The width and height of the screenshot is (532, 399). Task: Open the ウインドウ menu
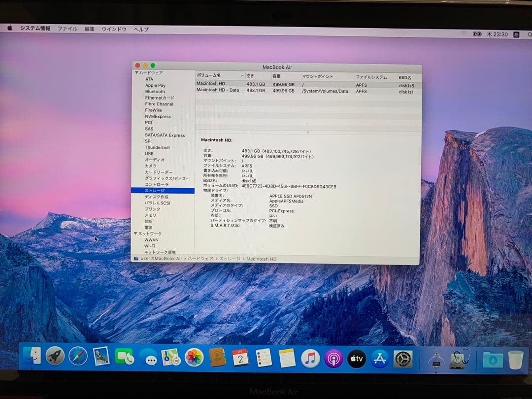[x=114, y=29]
